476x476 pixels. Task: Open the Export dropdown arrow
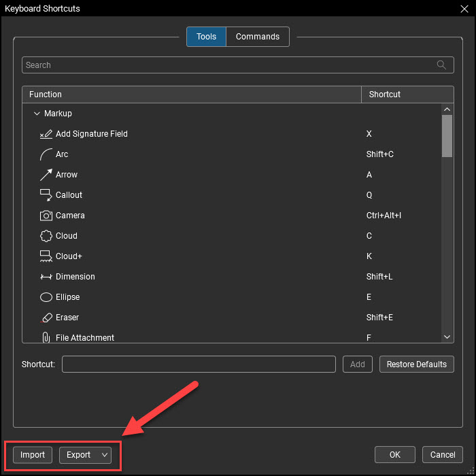coord(105,455)
